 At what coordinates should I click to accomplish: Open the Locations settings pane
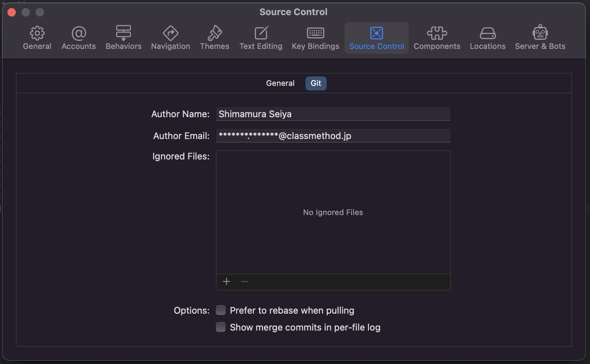coord(488,37)
